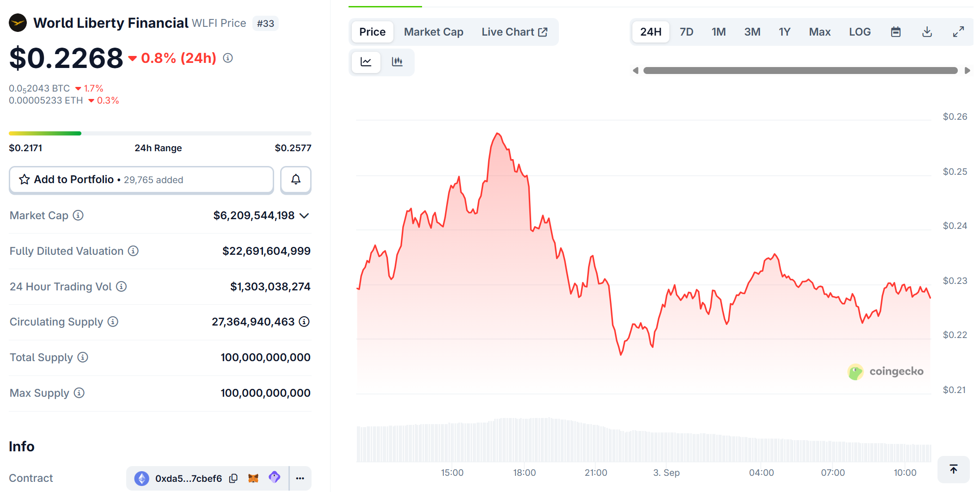Open the calendar date range picker
Image resolution: width=980 pixels, height=492 pixels.
895,32
